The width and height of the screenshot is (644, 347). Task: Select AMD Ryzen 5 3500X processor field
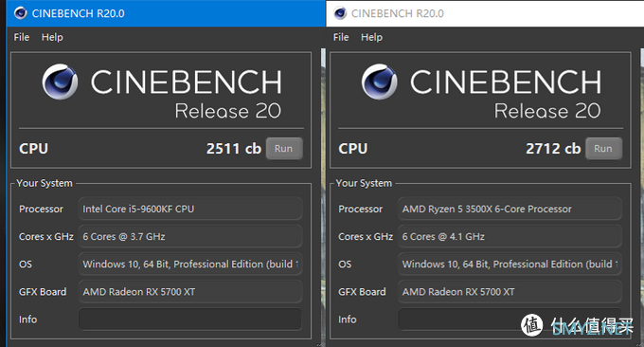pyautogui.click(x=510, y=209)
